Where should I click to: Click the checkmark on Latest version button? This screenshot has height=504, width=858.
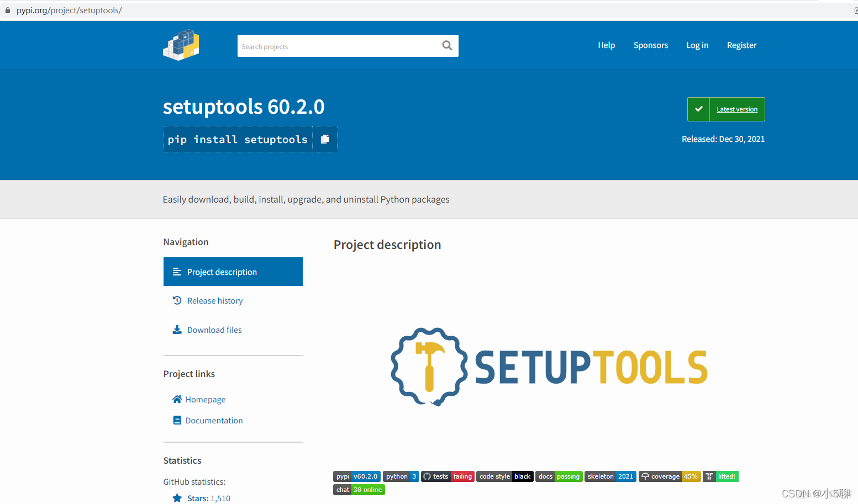coord(698,109)
